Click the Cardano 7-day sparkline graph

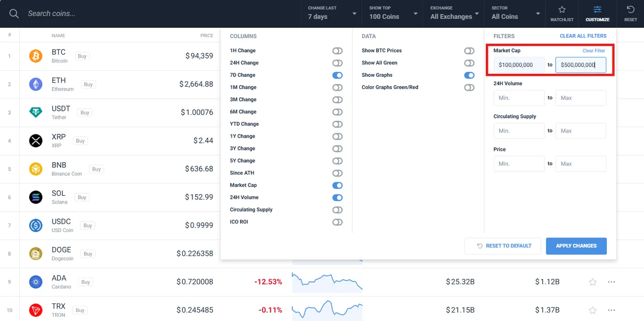coord(327,281)
